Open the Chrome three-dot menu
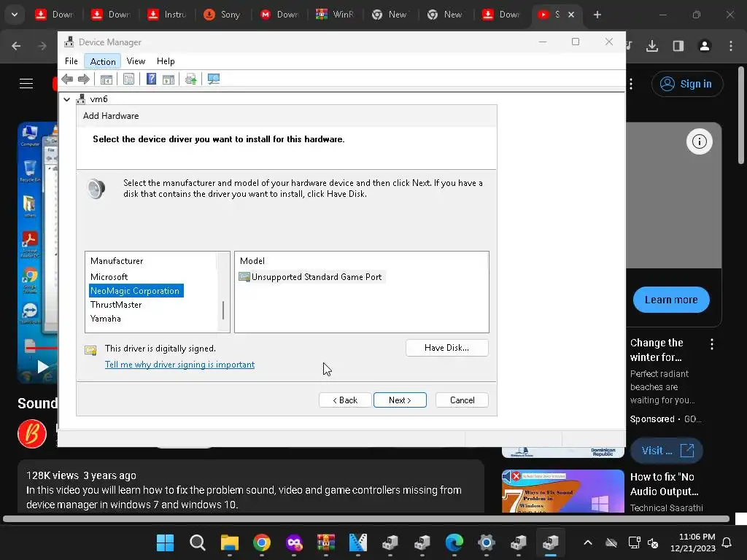747x560 pixels. pyautogui.click(x=731, y=46)
